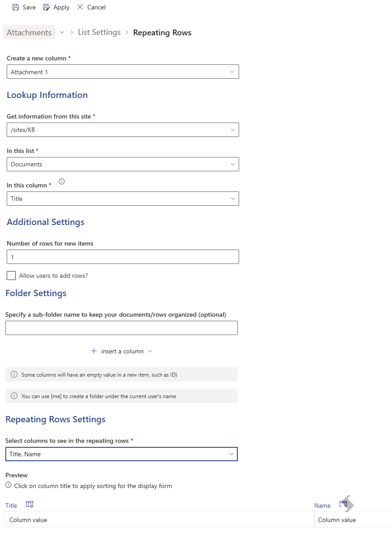392x535 pixels.
Task: Click the Cancel X icon
Action: pyautogui.click(x=80, y=7)
